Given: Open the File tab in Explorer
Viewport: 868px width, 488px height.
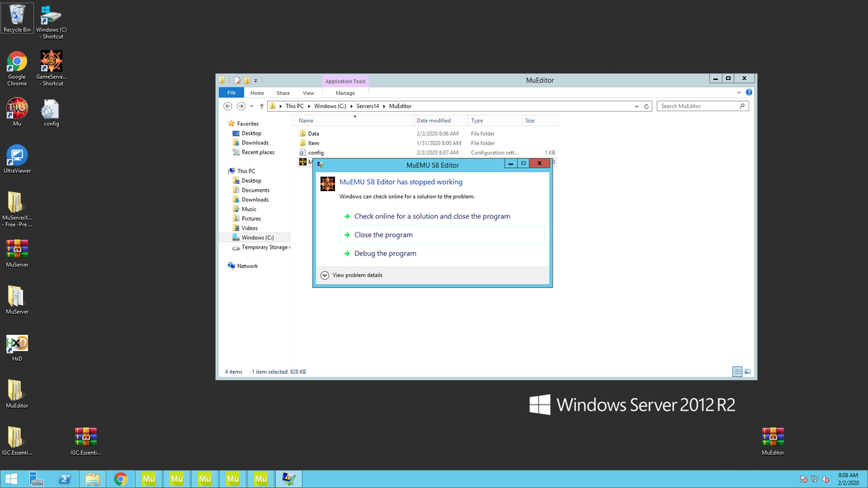Looking at the screenshot, I should click(x=231, y=93).
